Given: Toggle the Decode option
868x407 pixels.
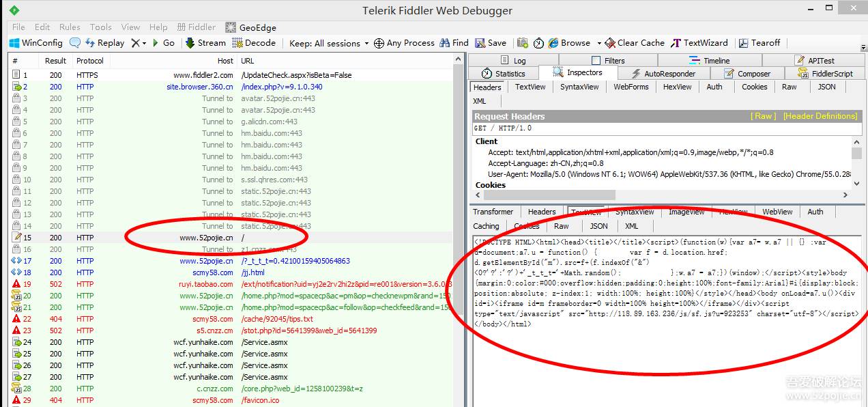Looking at the screenshot, I should (254, 42).
